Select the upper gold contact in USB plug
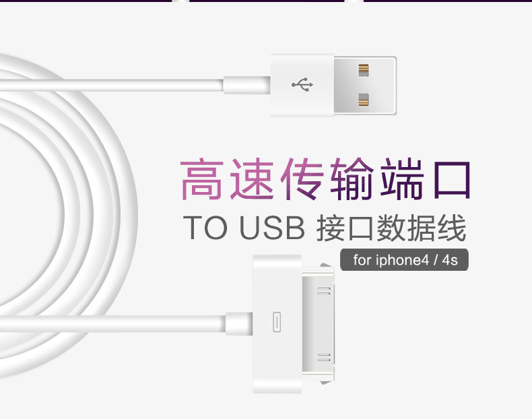The height and width of the screenshot is (419, 532). click(364, 70)
